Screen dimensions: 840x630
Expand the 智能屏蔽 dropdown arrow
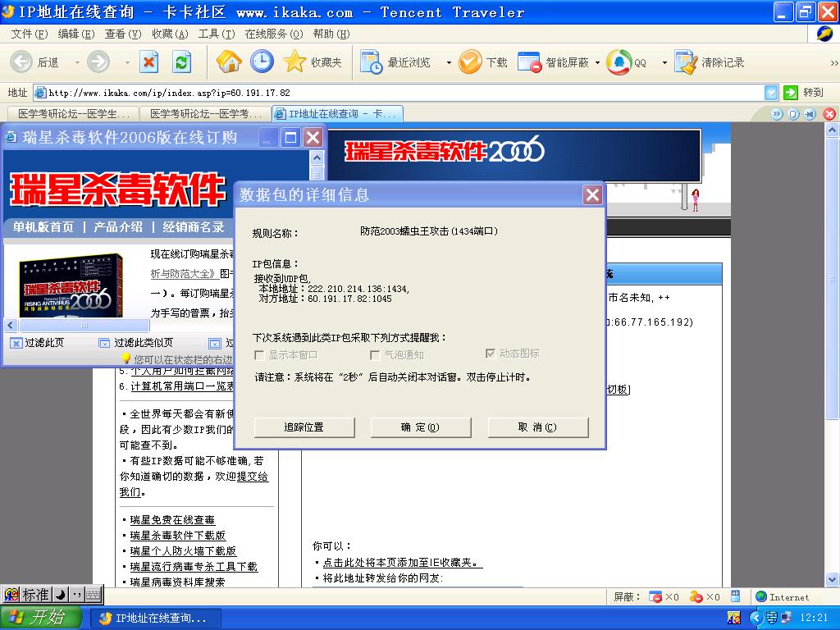597,62
